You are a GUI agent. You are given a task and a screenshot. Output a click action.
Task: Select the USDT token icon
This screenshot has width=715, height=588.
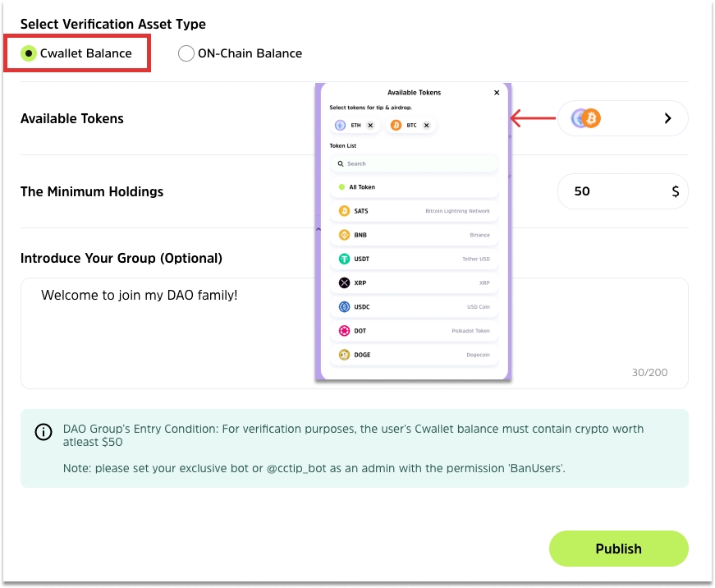(344, 259)
